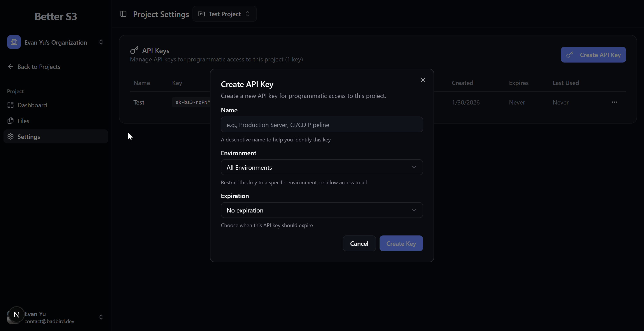Open the three-dot menu for Test key
The height and width of the screenshot is (331, 644).
pyautogui.click(x=614, y=102)
